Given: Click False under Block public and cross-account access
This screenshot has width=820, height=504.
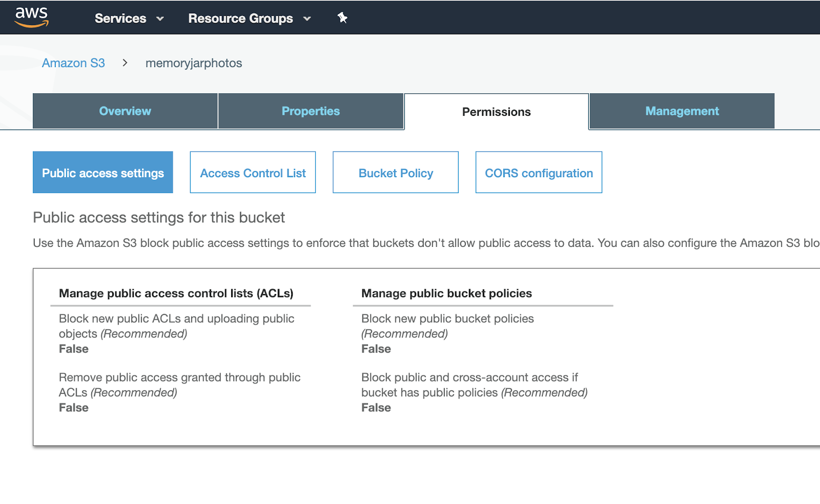Looking at the screenshot, I should (x=376, y=408).
